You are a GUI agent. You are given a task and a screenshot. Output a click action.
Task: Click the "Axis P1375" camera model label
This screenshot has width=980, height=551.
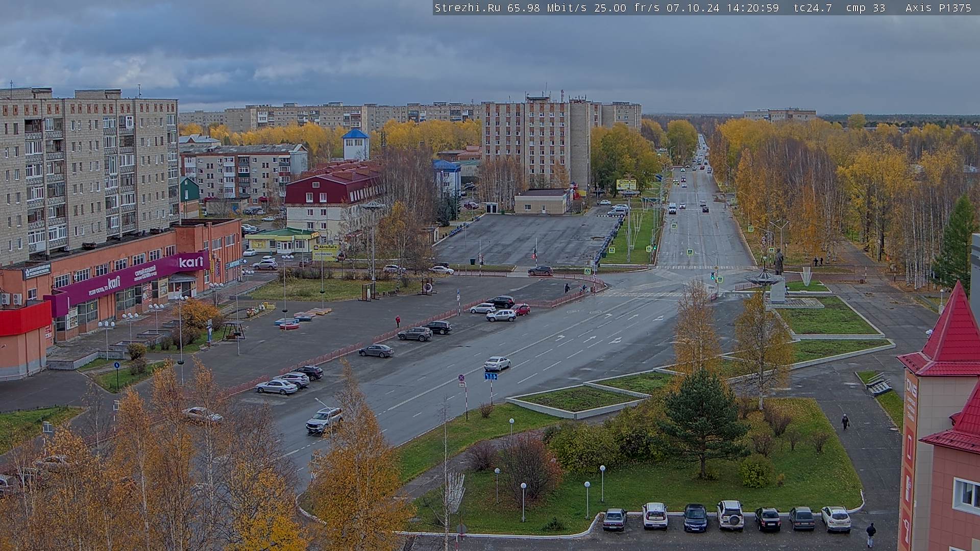(938, 8)
